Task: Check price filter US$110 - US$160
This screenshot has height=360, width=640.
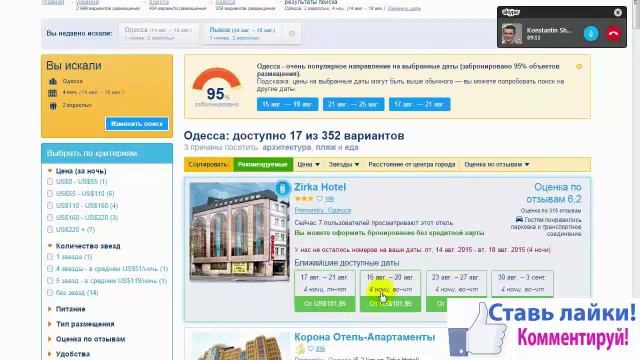Action: coord(50,205)
